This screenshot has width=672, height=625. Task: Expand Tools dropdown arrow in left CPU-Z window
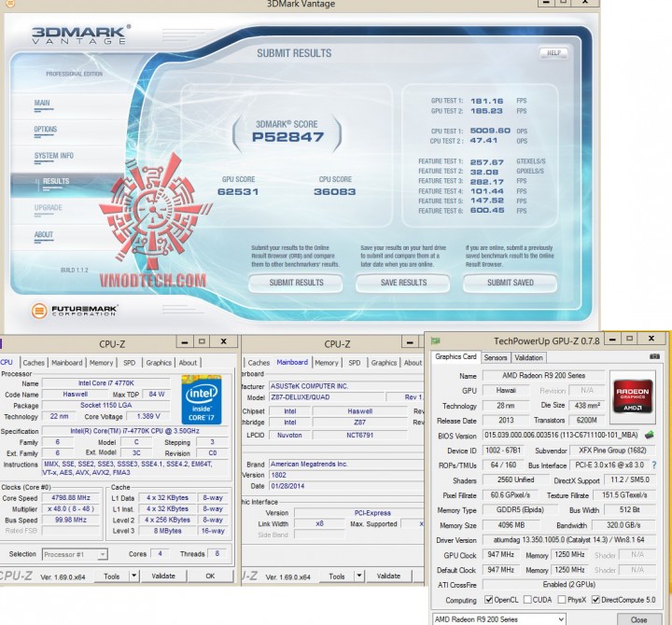[134, 576]
